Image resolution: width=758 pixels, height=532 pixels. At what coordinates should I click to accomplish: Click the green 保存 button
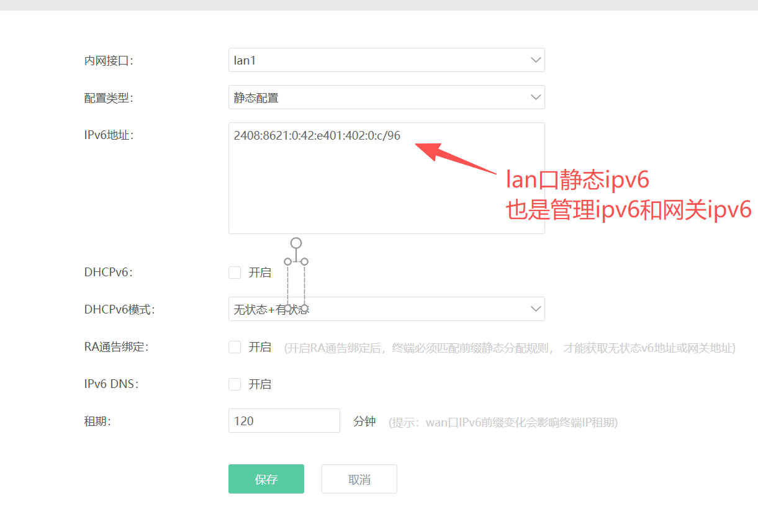(266, 479)
